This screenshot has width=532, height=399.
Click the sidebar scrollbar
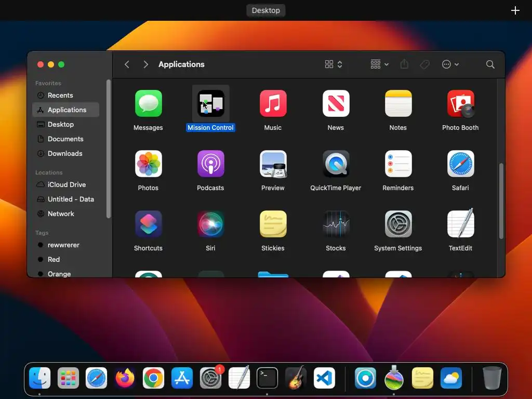[108, 149]
